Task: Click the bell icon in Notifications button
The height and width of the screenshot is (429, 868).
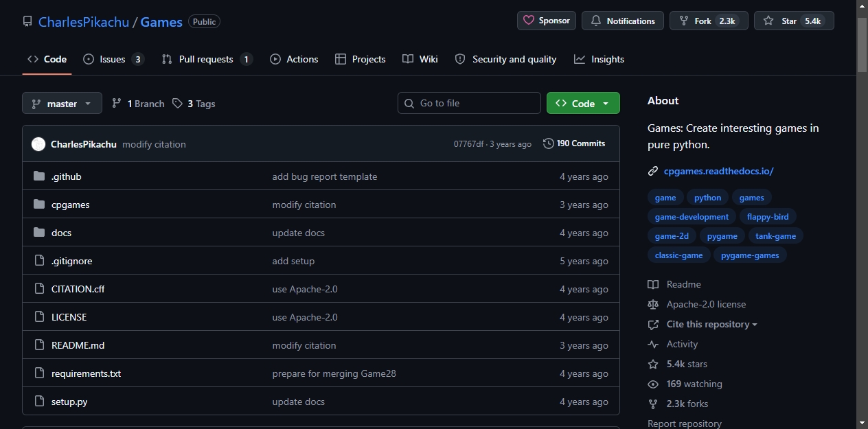Action: pyautogui.click(x=596, y=21)
